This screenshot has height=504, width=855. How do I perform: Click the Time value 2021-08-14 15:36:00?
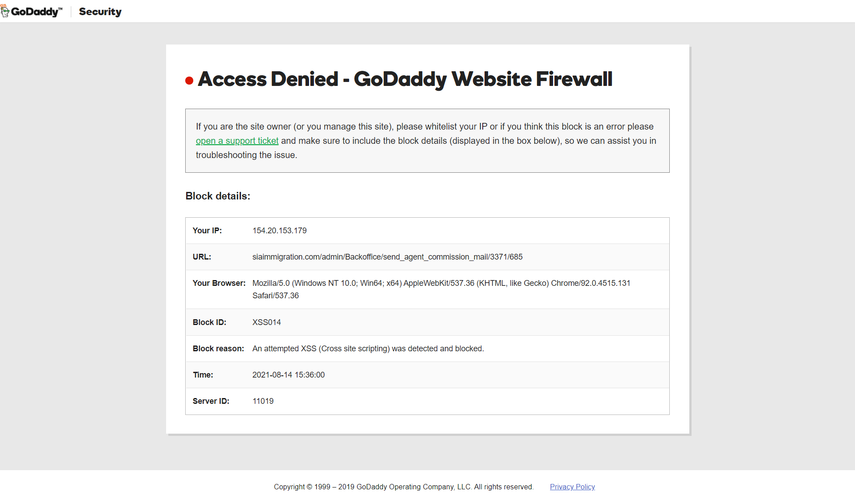click(289, 375)
